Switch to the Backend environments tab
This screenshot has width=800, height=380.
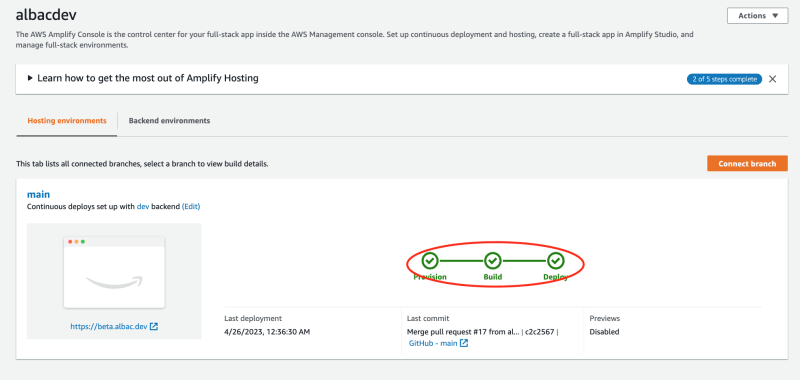click(169, 121)
